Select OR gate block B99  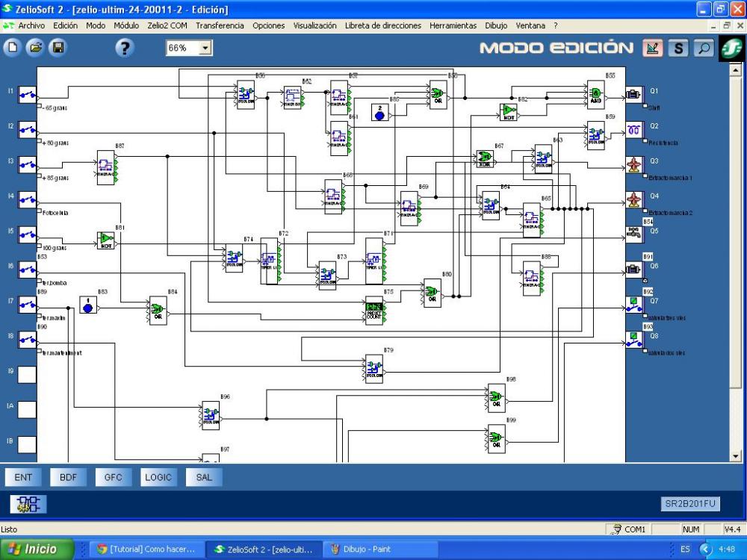pos(497,438)
